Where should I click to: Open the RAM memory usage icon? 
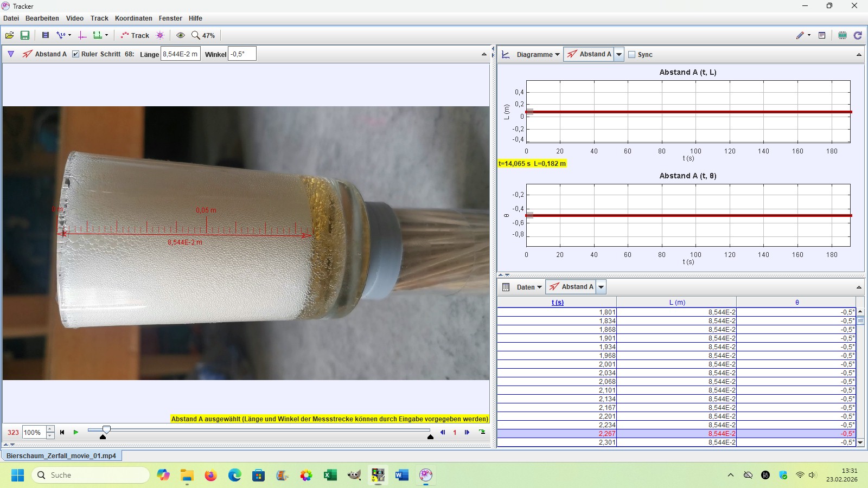tap(843, 35)
